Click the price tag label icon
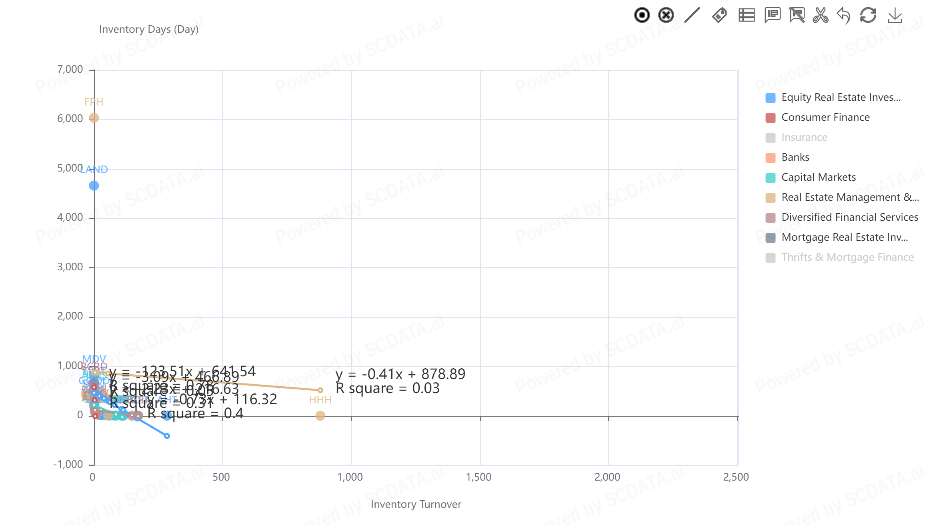939x525 pixels. (x=719, y=15)
